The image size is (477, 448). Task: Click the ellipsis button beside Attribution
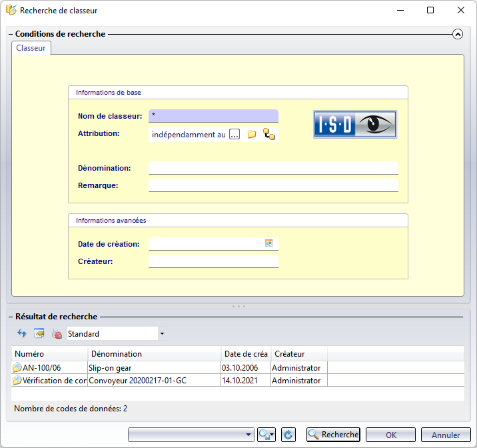235,134
